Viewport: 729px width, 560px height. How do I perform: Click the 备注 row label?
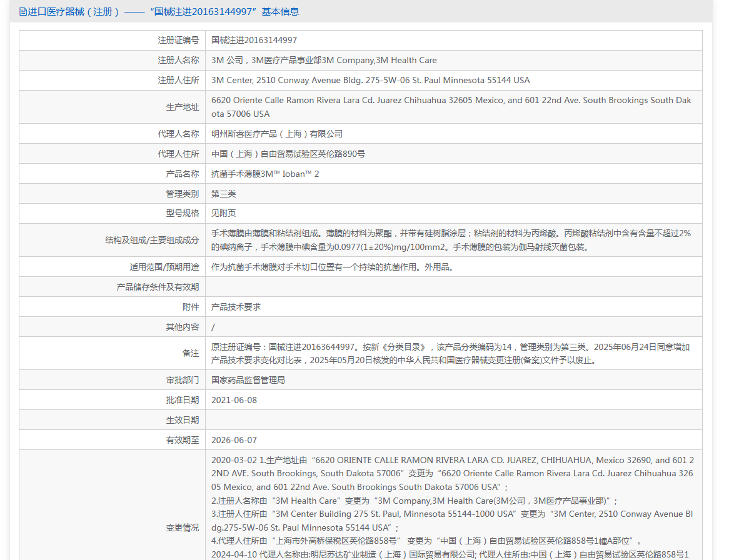[190, 353]
